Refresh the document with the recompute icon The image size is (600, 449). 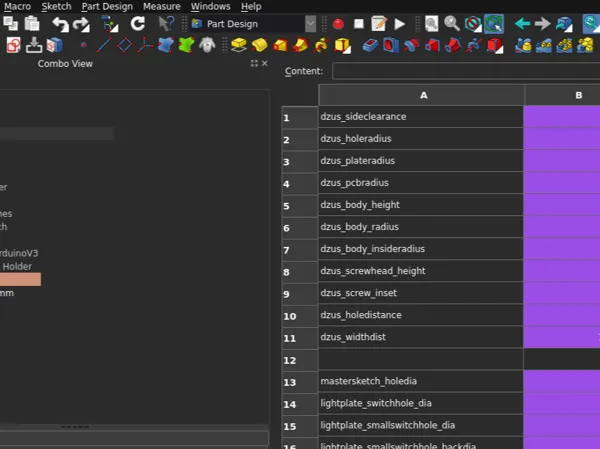138,24
